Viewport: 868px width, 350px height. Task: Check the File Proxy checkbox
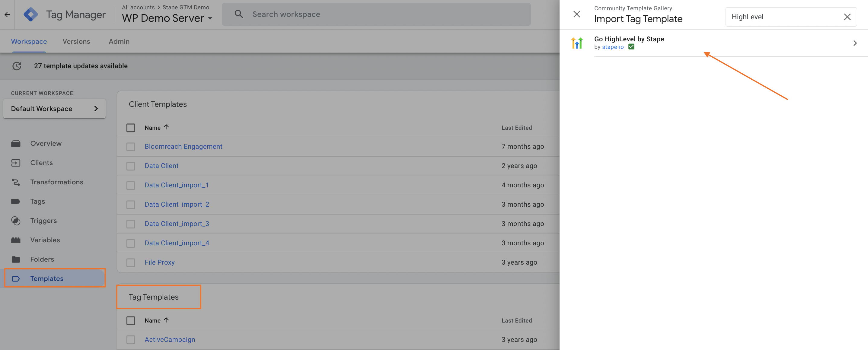[131, 263]
